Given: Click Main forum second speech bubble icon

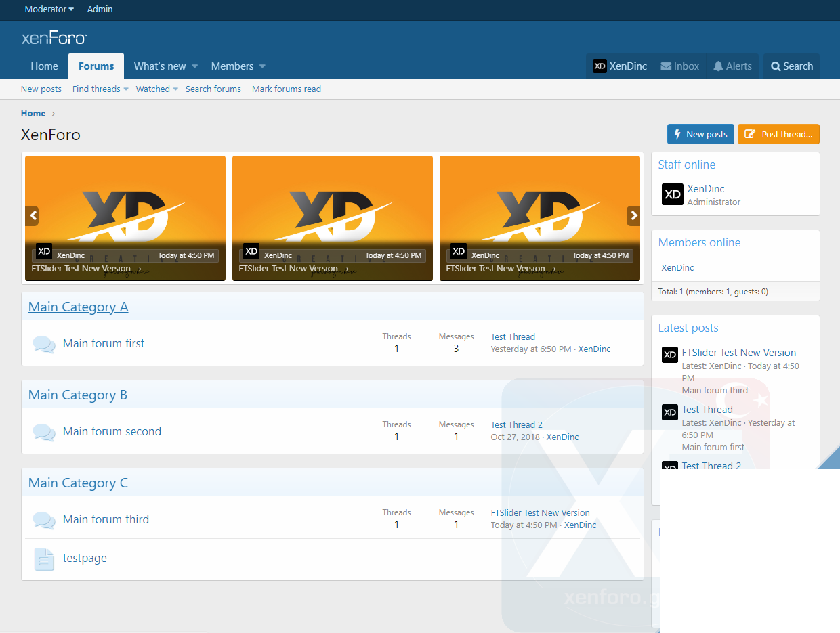Looking at the screenshot, I should coord(44,432).
